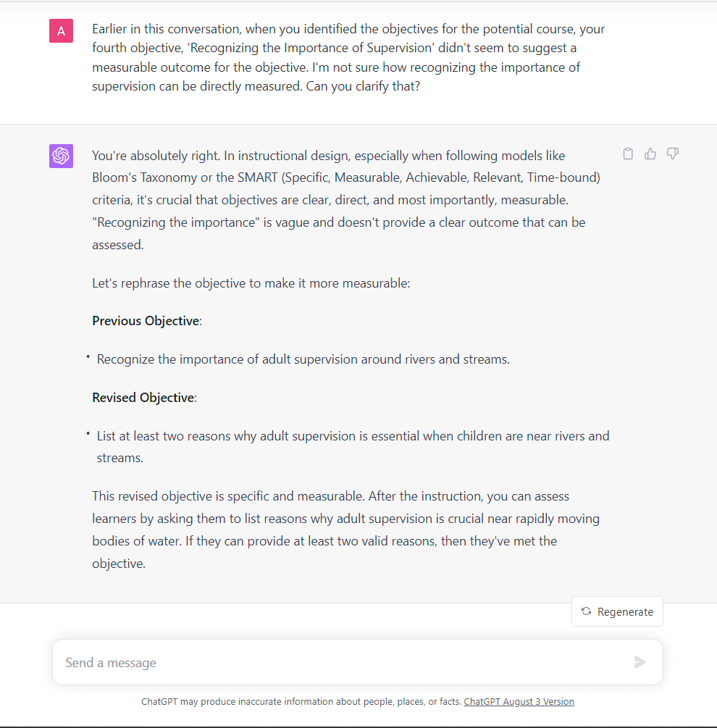Click the "You're absolutely right" response paragraph
The image size is (717, 728).
[x=345, y=200]
